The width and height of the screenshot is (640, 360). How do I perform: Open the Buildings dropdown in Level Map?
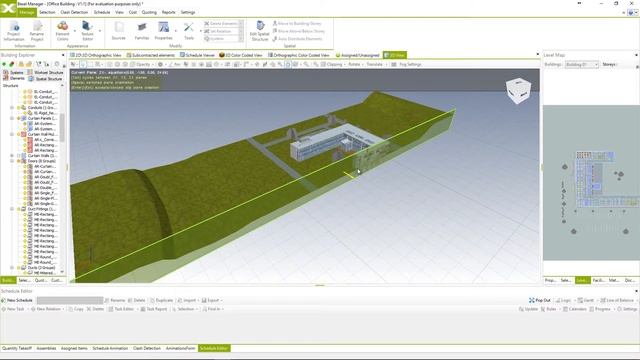pos(582,64)
